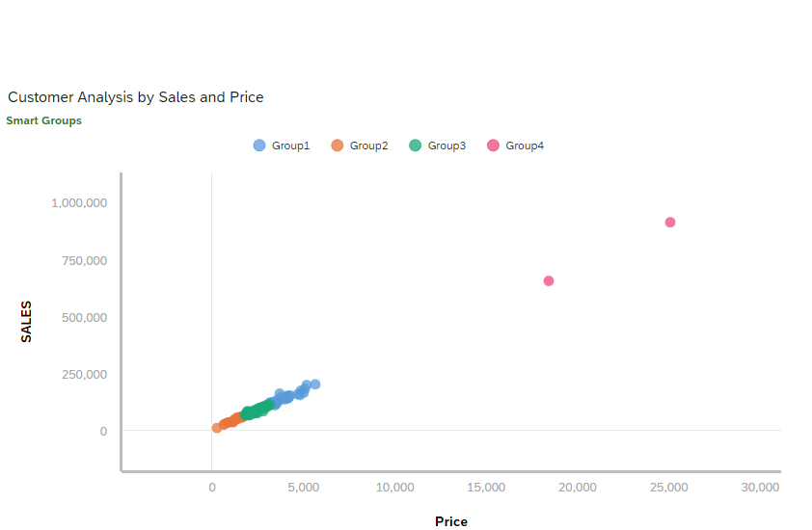The height and width of the screenshot is (530, 812).
Task: Click the 30,000 price axis label
Action: click(760, 488)
